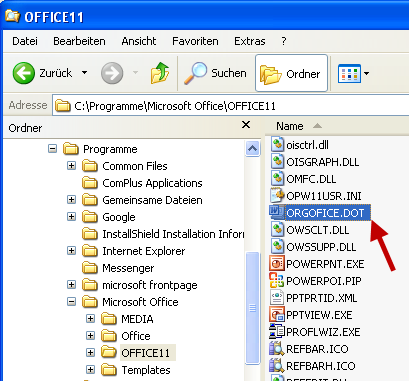Expand the Gemeinsame Dateien node
The image size is (409, 381).
click(x=71, y=200)
